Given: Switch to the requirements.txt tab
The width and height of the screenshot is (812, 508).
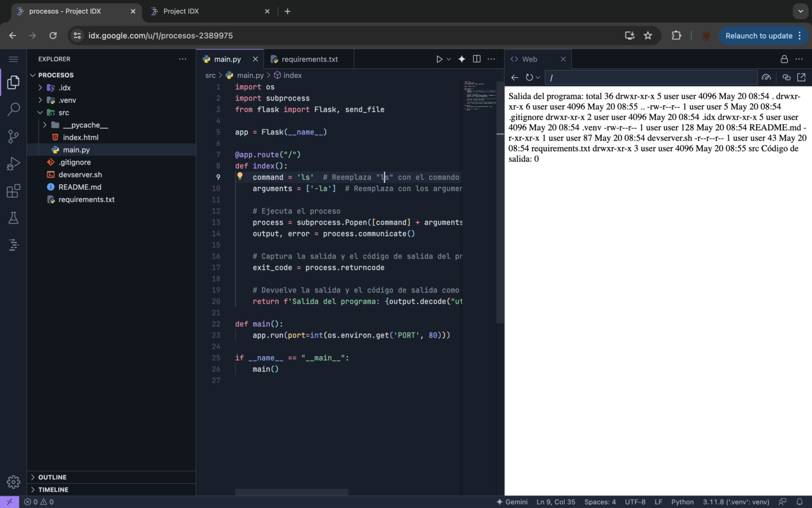Looking at the screenshot, I should tap(309, 59).
